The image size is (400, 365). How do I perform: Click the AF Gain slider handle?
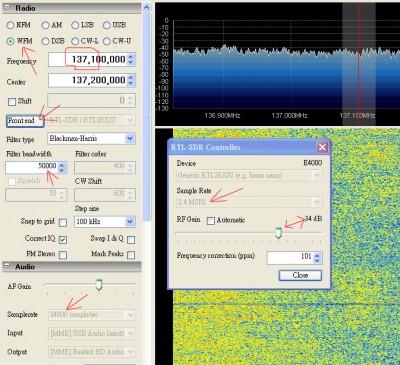(99, 285)
